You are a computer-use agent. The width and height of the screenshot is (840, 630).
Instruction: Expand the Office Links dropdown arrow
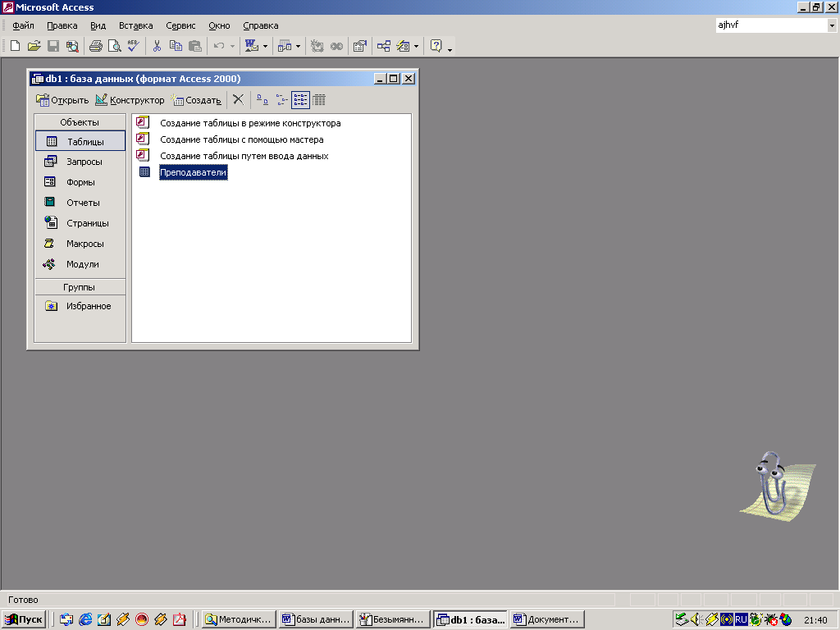coord(265,47)
